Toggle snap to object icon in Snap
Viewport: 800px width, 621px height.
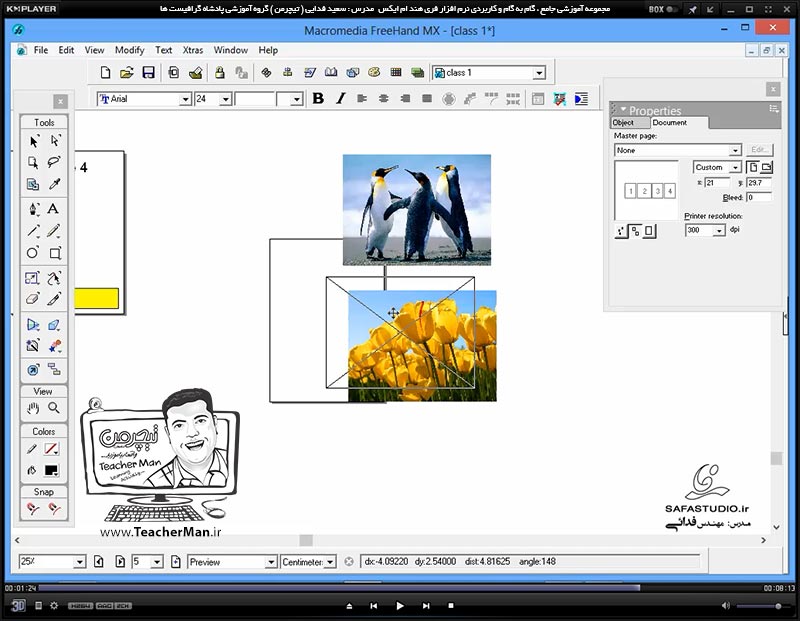click(54, 509)
